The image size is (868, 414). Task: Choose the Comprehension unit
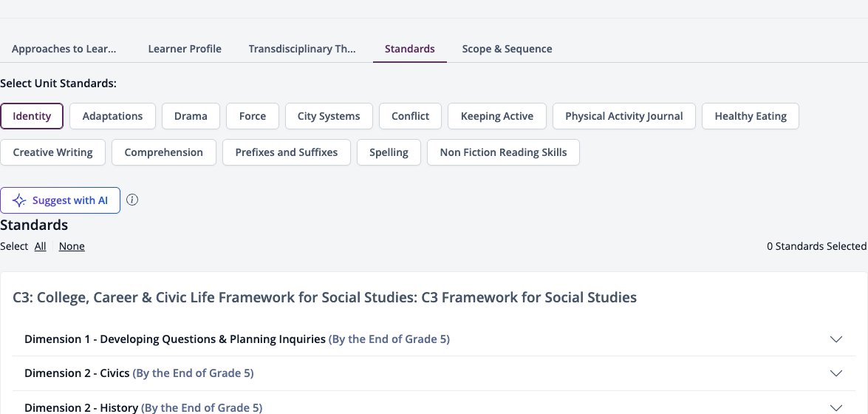[164, 152]
